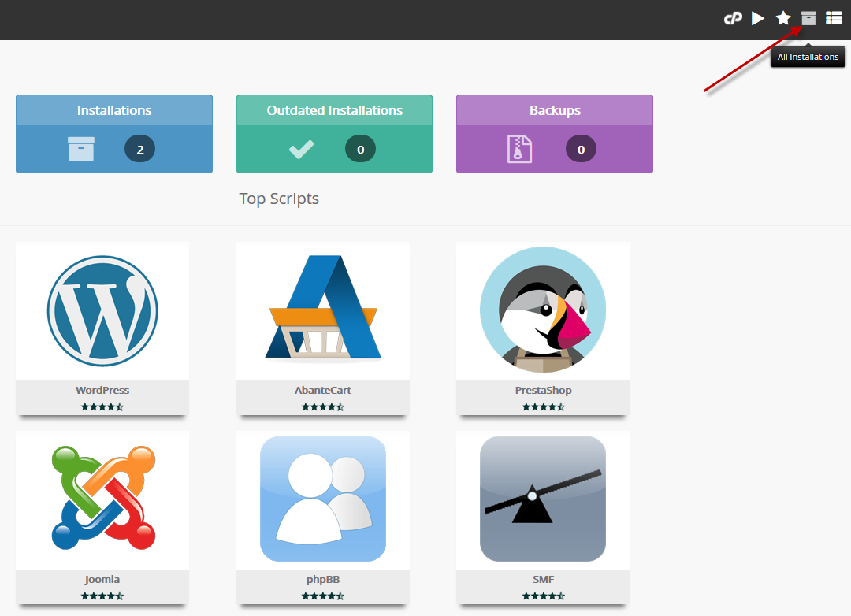The height and width of the screenshot is (616, 851).
Task: Click the Outdated Installations count badge 0
Action: (360, 149)
